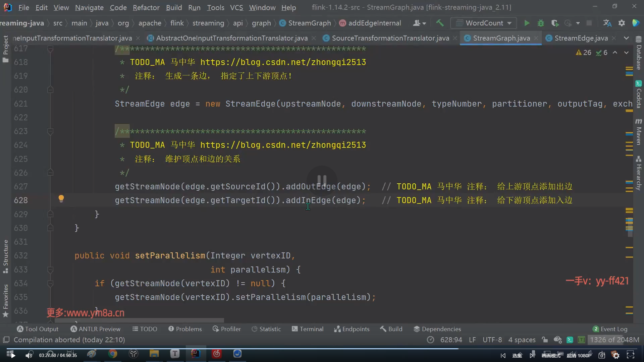Viewport: 644px width, 362px height.
Task: Collapse the code fold marker at line 623
Action: point(50,131)
